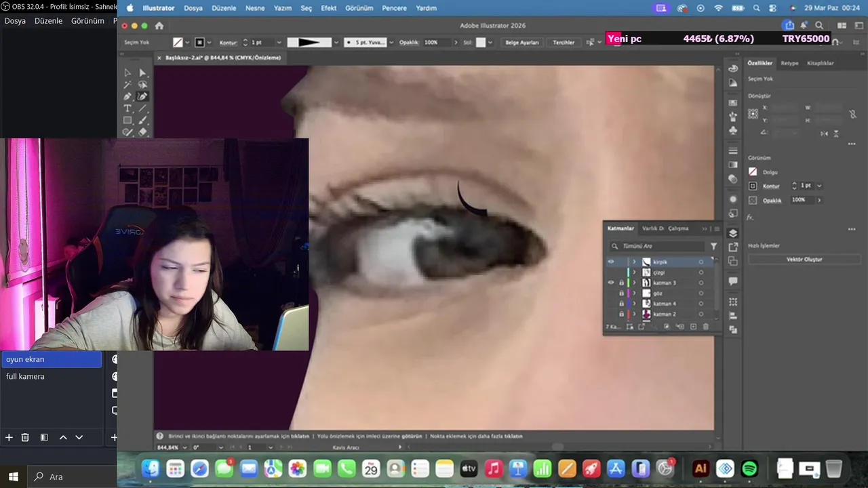Click the search icon in Illustrator title bar
Image resolution: width=868 pixels, height=488 pixels.
tap(820, 26)
